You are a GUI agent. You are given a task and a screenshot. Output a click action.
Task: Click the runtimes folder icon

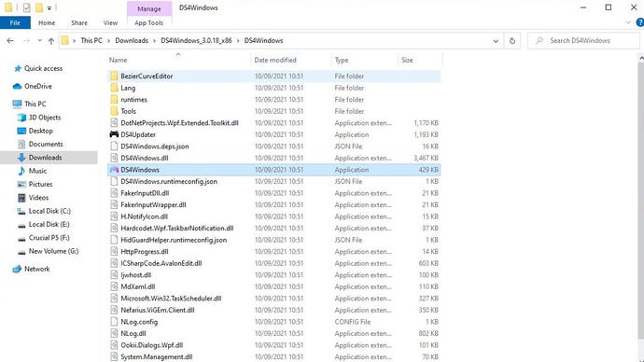(114, 99)
